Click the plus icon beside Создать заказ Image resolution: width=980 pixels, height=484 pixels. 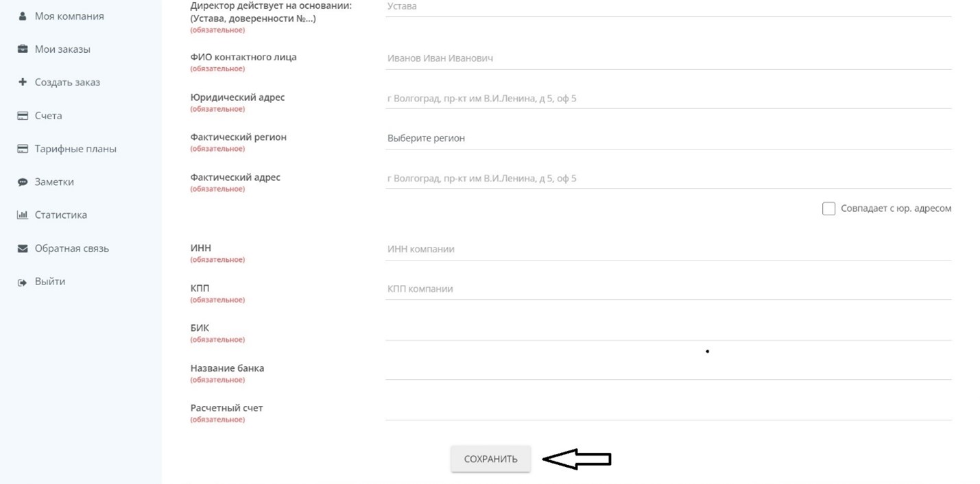(x=22, y=82)
